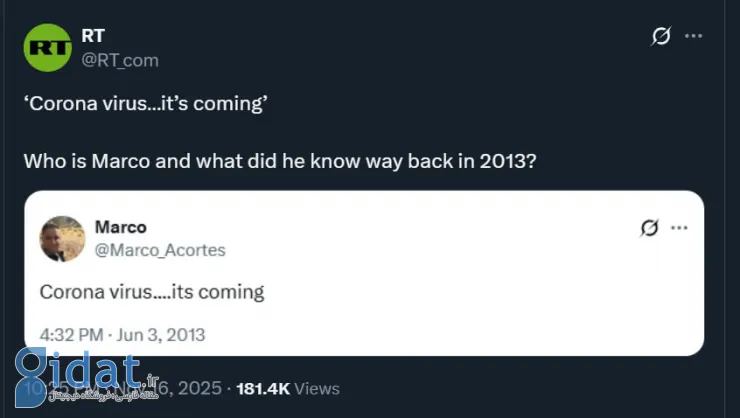This screenshot has width=740, height=418.
Task: Click the '4:32 PM · Jun 3, 2013' timestamp
Action: coord(122,334)
